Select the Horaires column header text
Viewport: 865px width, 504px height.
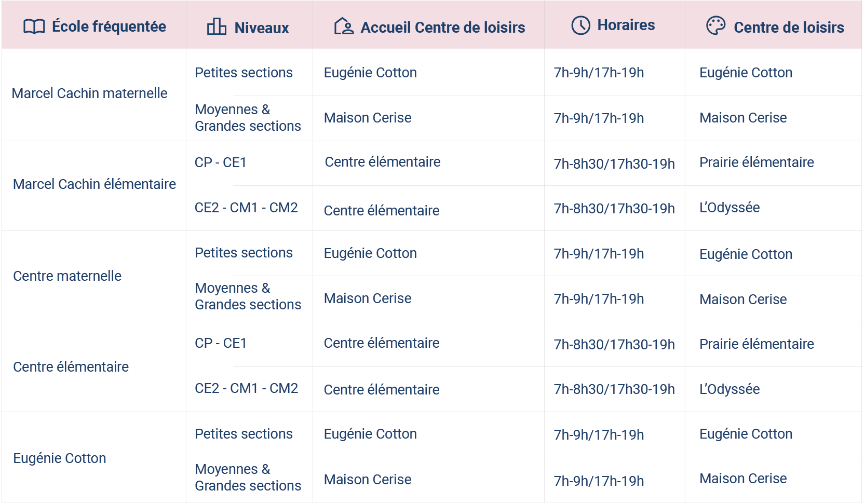coord(626,25)
